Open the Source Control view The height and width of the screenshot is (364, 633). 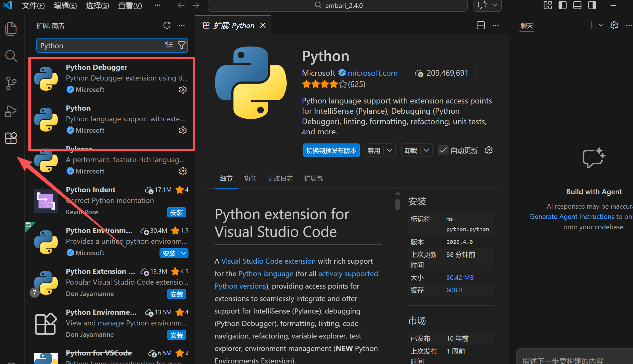click(11, 83)
